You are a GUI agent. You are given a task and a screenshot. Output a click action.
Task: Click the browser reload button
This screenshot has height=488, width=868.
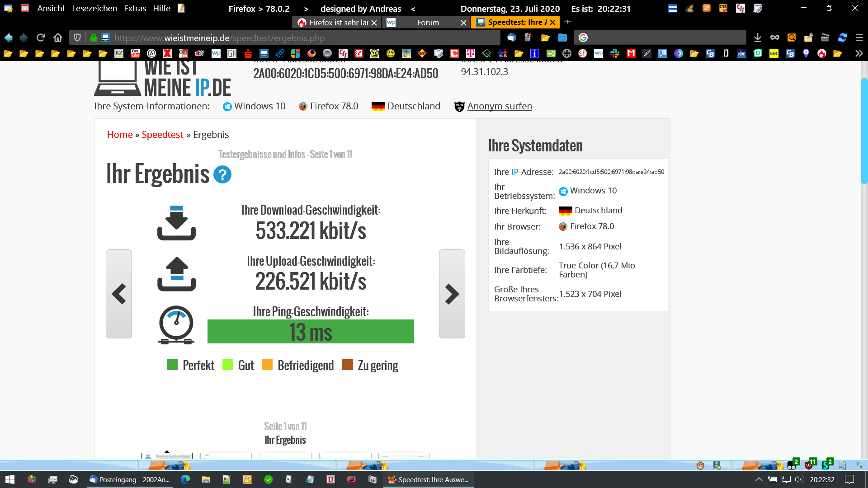click(41, 38)
